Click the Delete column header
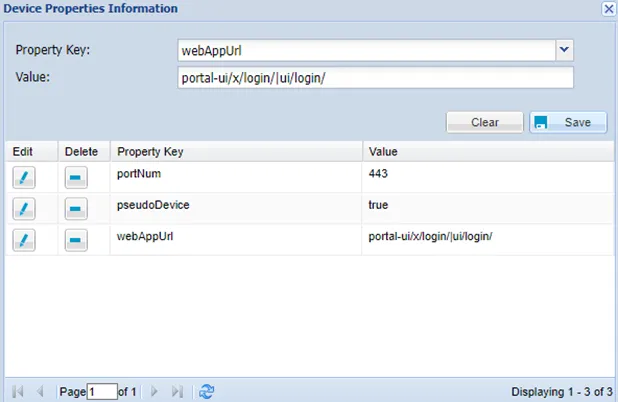The height and width of the screenshot is (402, 618). [x=84, y=152]
